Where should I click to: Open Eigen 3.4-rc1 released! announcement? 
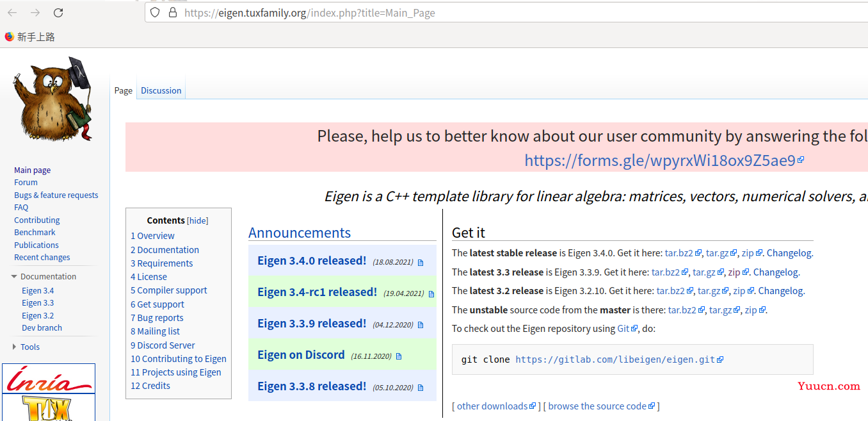(x=317, y=292)
